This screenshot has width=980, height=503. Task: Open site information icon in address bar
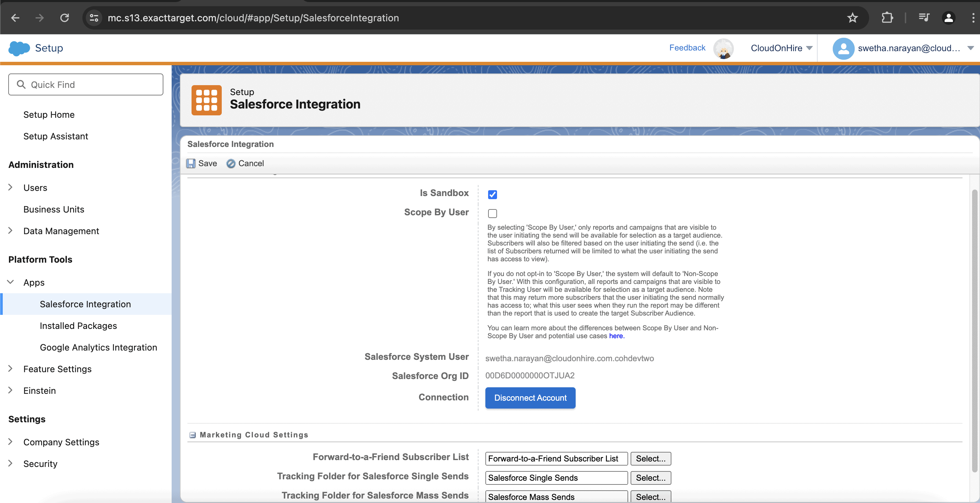point(94,18)
